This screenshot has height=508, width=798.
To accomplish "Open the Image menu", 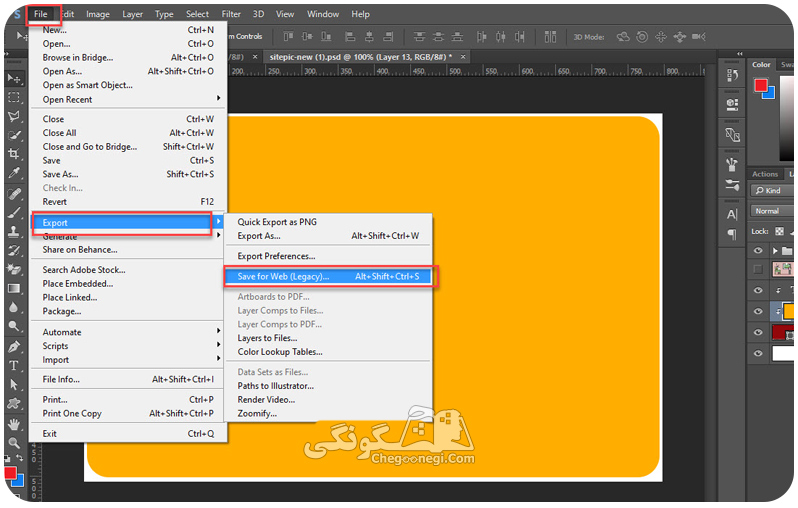I will pyautogui.click(x=98, y=14).
